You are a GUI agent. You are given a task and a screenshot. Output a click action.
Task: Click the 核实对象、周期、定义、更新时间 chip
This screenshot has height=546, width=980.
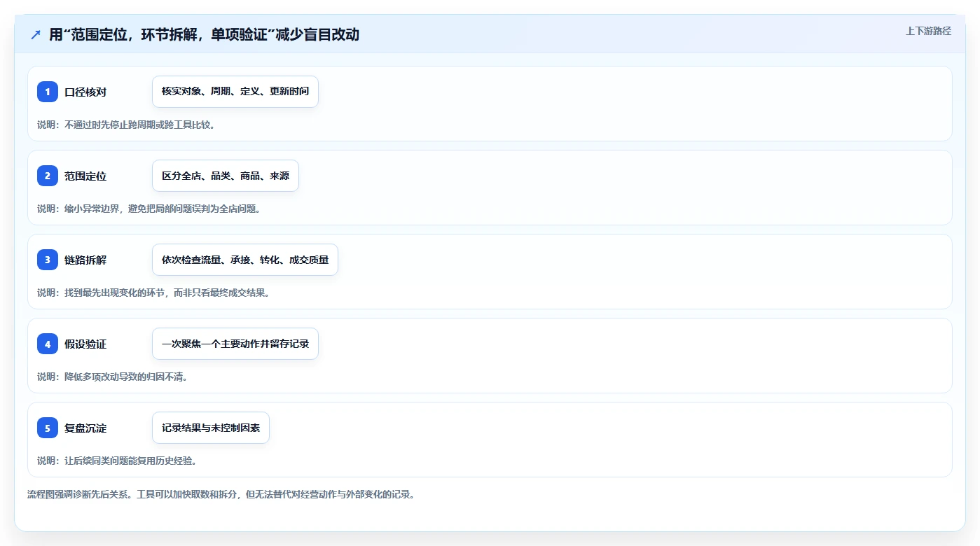point(235,92)
